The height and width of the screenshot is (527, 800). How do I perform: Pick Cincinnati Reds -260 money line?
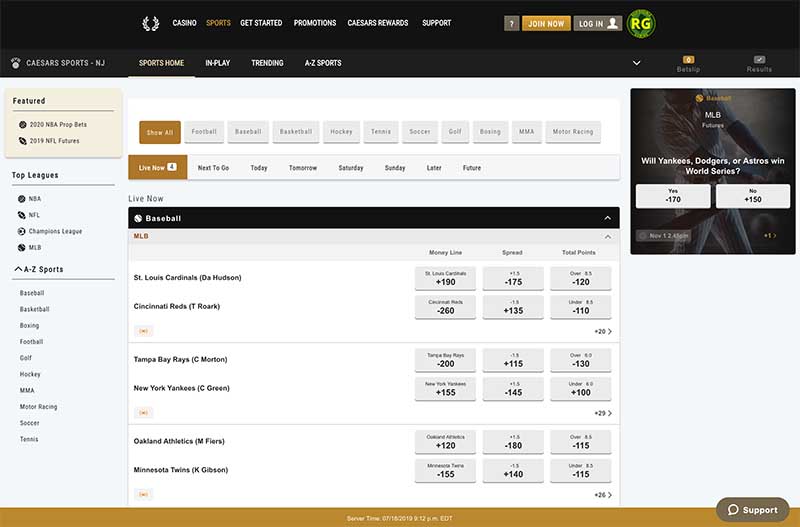(445, 307)
